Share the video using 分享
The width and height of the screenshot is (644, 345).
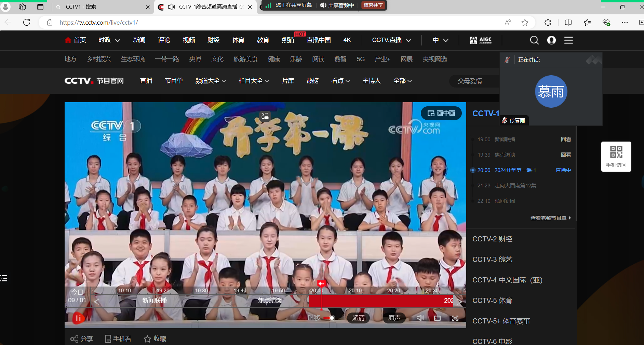82,339
